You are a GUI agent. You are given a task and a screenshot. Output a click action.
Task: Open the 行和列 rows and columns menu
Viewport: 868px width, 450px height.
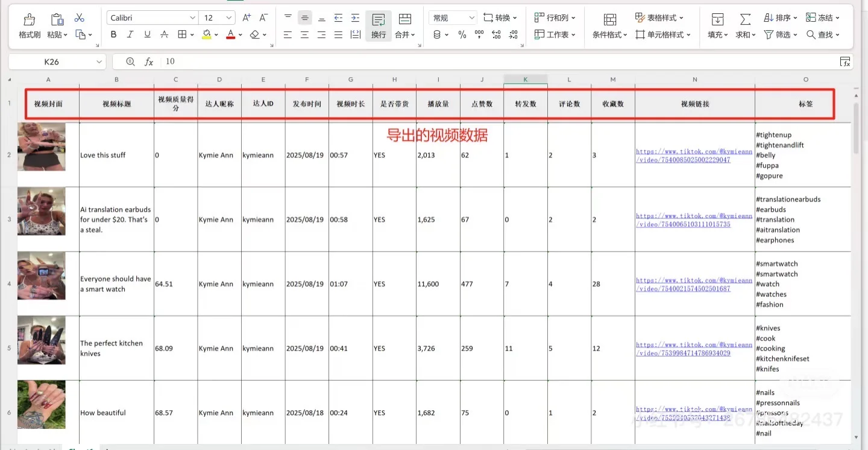pyautogui.click(x=555, y=18)
